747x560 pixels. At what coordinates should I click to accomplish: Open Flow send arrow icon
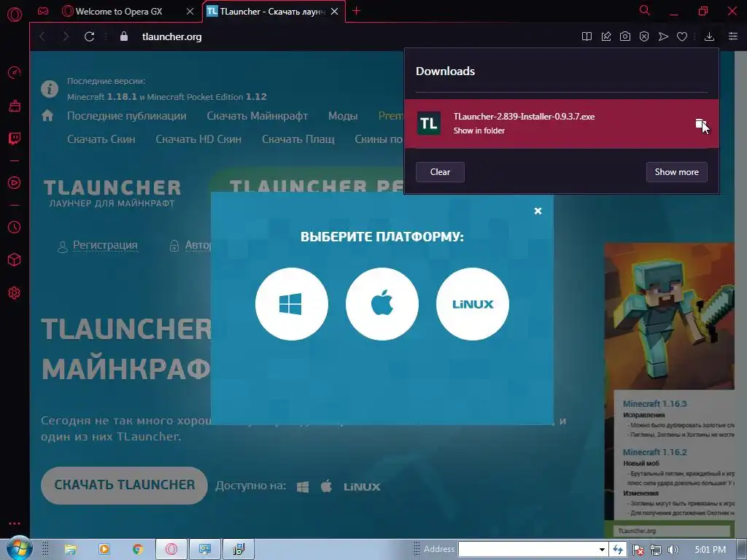click(663, 36)
